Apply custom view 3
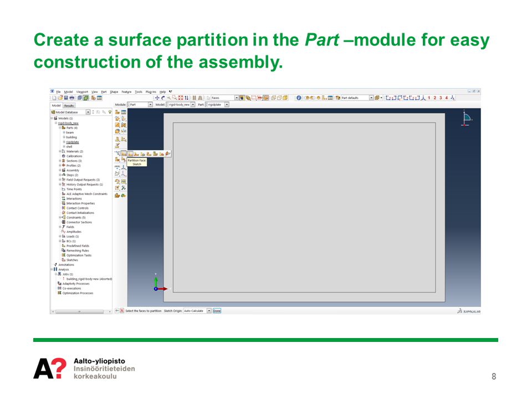Screen dimensions: 532x399 (x=441, y=98)
